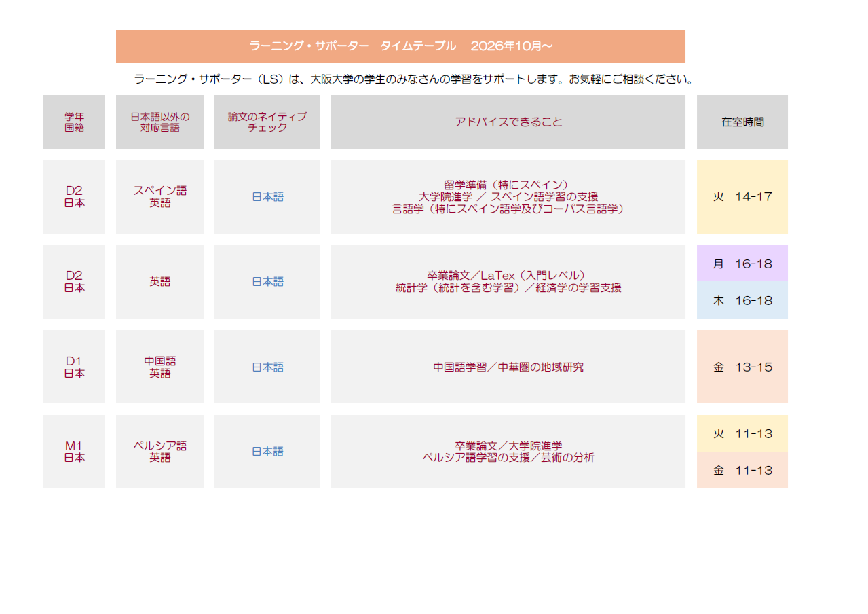Click the 留学準備（特にスペイン） advice cell
868x614 pixels.
coord(508,197)
